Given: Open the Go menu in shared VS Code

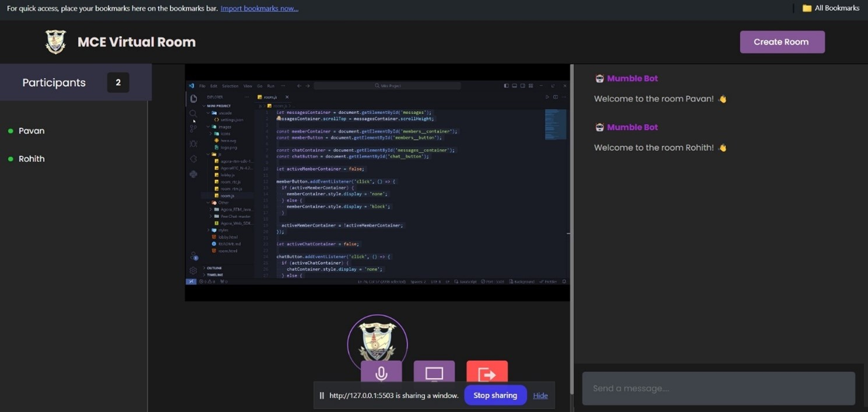Looking at the screenshot, I should 259,86.
